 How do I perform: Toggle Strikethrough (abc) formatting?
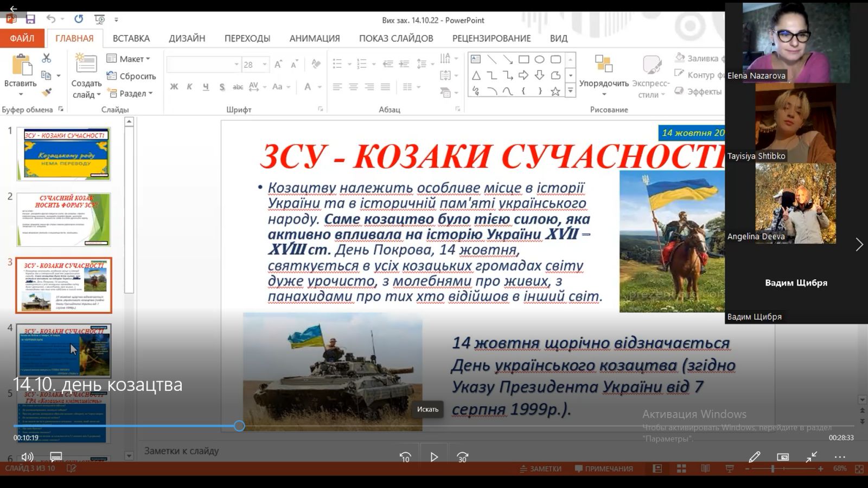[x=238, y=87]
